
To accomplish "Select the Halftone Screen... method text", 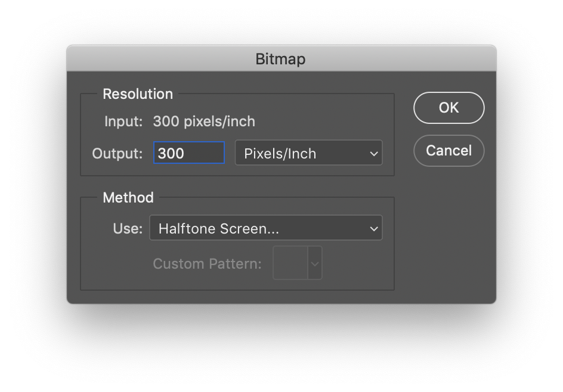I will tap(219, 229).
